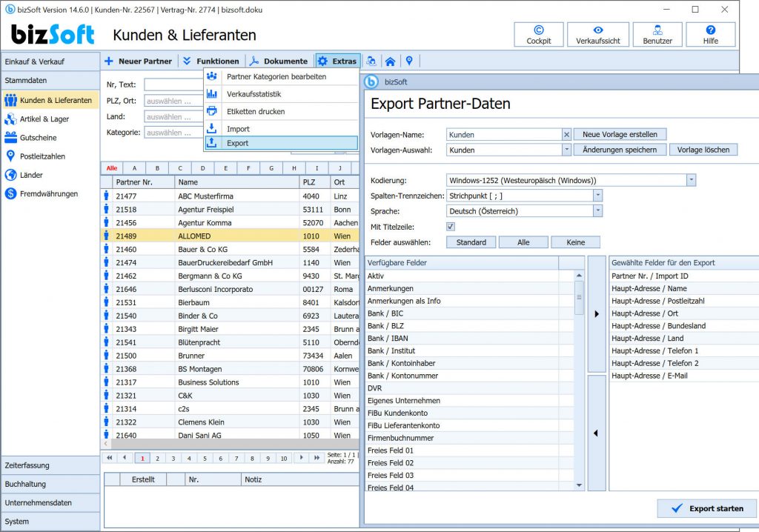The image size is (759, 532).
Task: Choose Verkaufsstatistik menu entry
Action: point(281,94)
